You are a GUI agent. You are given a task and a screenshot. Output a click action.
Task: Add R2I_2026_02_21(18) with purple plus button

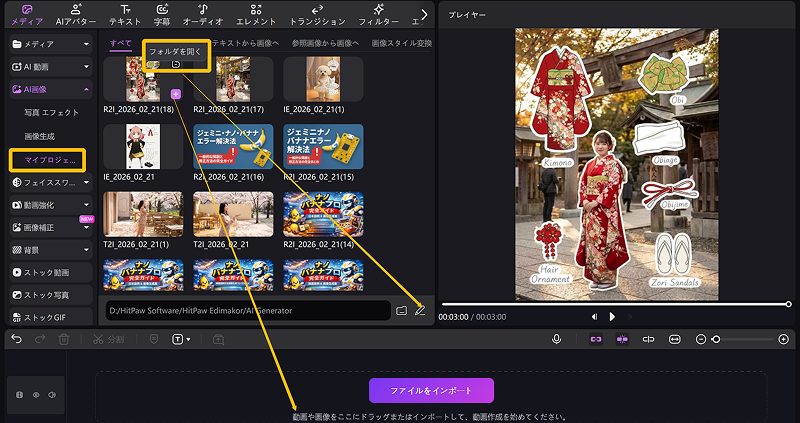175,92
